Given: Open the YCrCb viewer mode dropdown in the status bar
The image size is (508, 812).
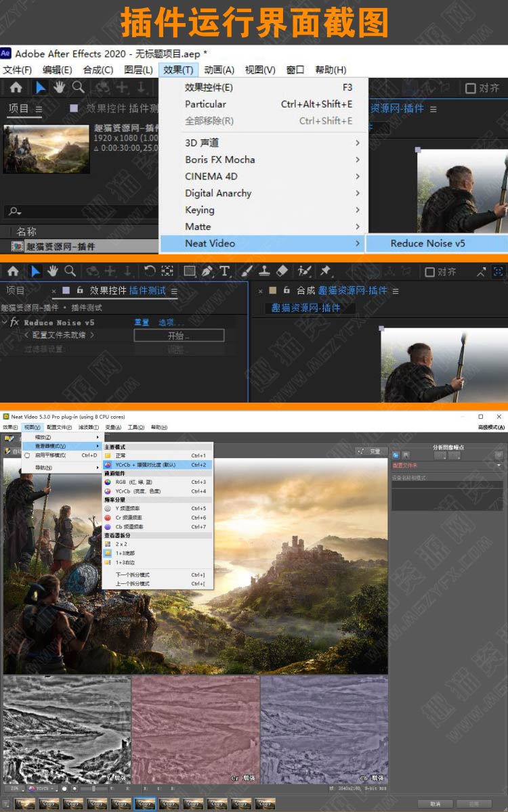Looking at the screenshot, I should point(43,788).
